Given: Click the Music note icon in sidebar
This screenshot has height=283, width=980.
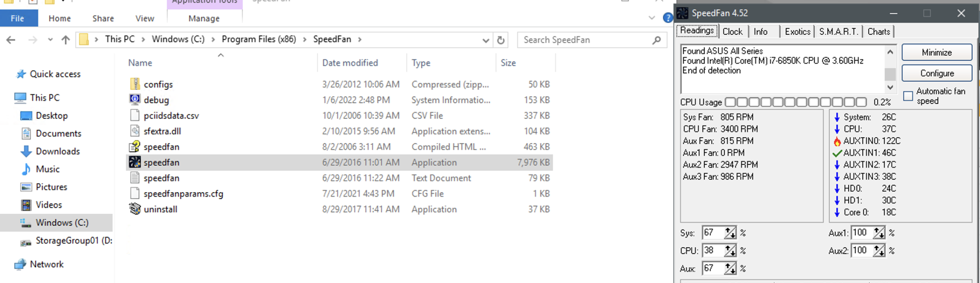Looking at the screenshot, I should pos(26,169).
